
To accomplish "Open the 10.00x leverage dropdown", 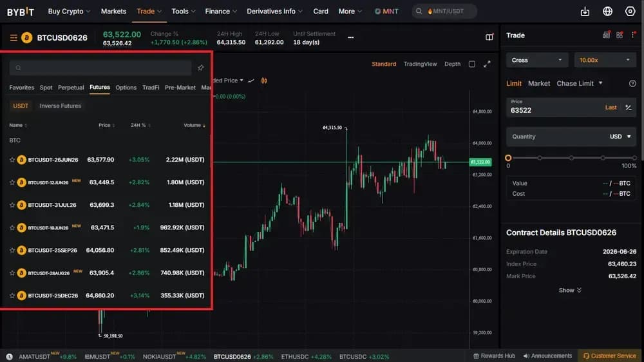I will pos(605,60).
